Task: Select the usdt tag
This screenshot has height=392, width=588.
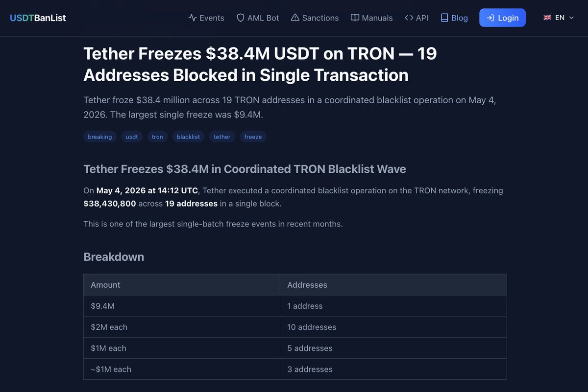Action: 132,137
